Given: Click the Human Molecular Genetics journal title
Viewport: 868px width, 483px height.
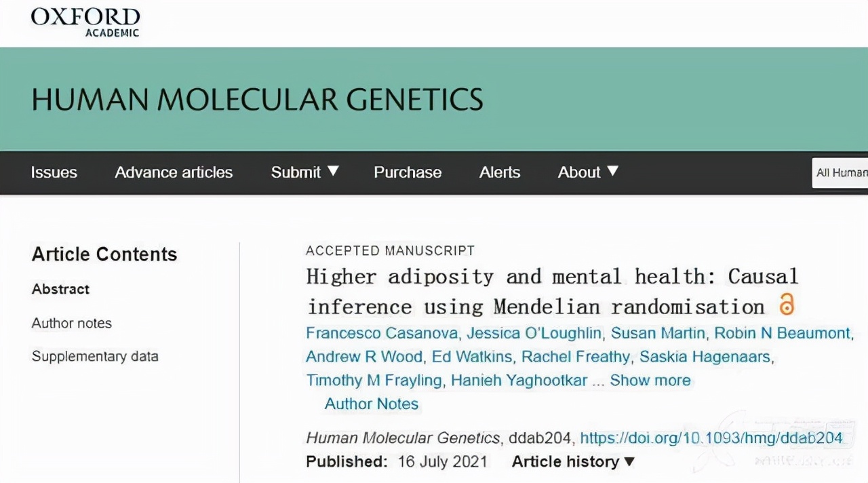Looking at the screenshot, I should (x=257, y=100).
